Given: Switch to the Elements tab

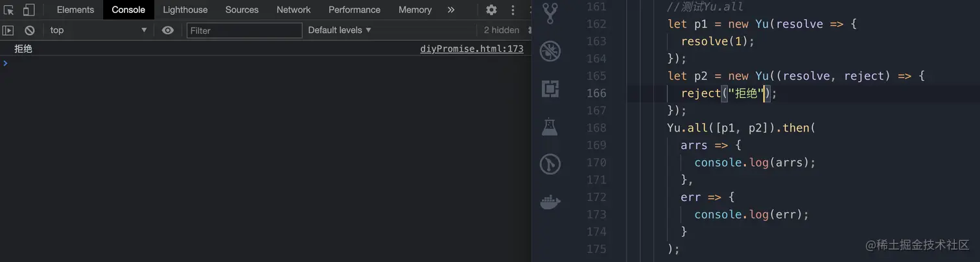Looking at the screenshot, I should click(75, 10).
